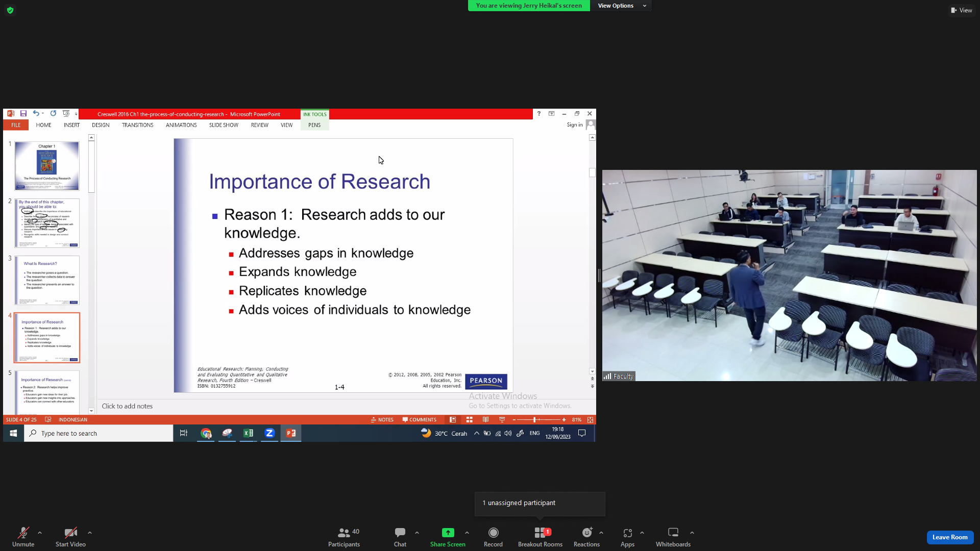Click the Undo arrow in PowerPoint toolbar
The width and height of the screenshot is (980, 551).
point(36,113)
